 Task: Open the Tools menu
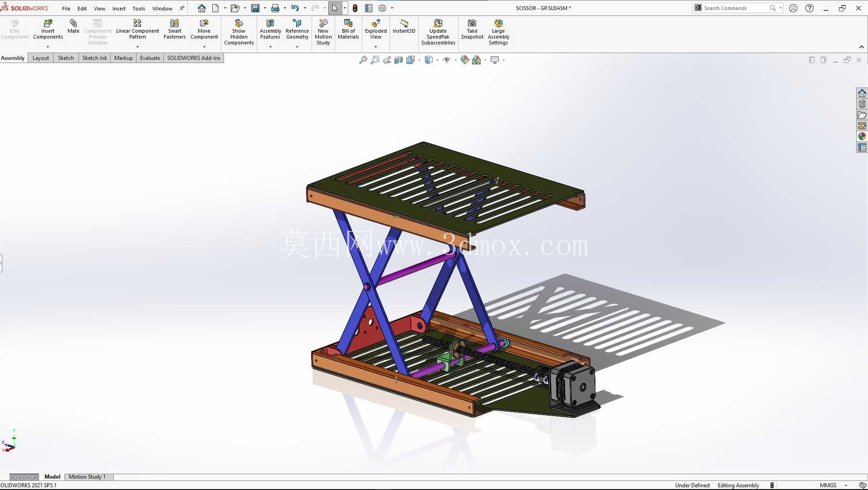point(139,9)
